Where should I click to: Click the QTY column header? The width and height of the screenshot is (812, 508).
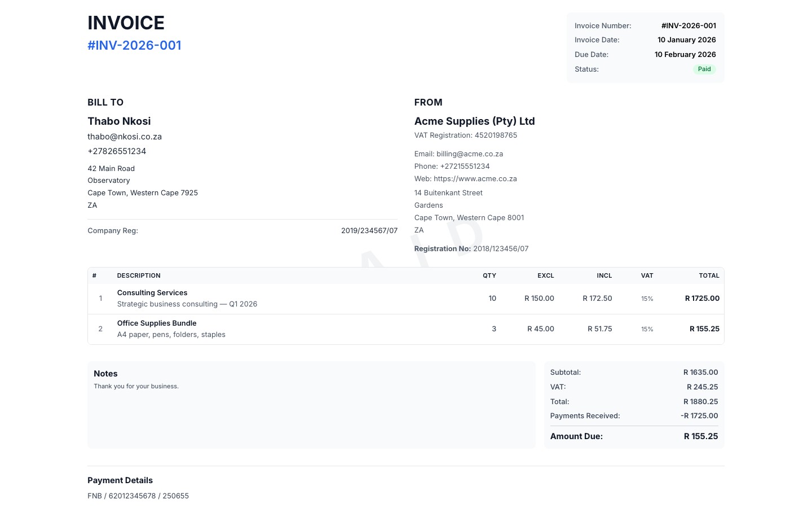(x=489, y=275)
